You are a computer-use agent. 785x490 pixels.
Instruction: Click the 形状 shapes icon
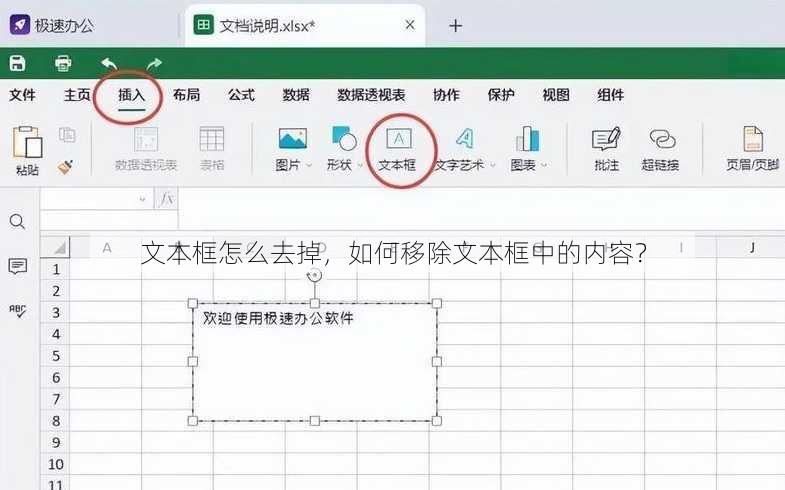click(x=344, y=139)
